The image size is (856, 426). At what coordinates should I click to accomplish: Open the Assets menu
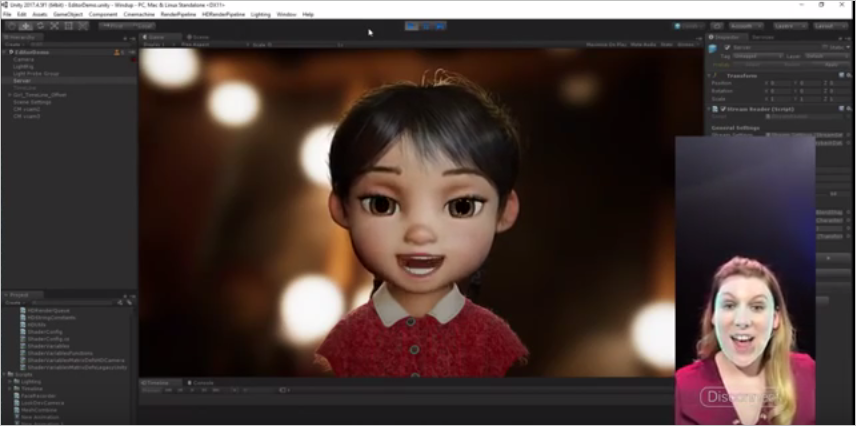[39, 14]
